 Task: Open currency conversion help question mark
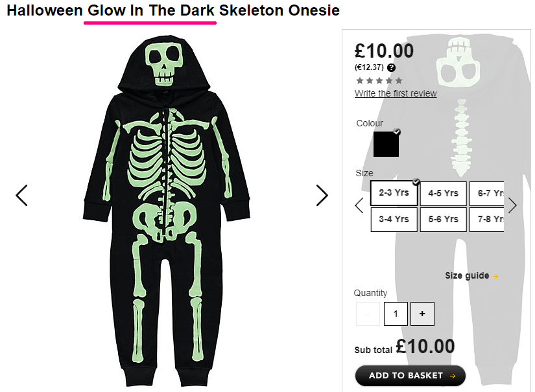(x=391, y=67)
